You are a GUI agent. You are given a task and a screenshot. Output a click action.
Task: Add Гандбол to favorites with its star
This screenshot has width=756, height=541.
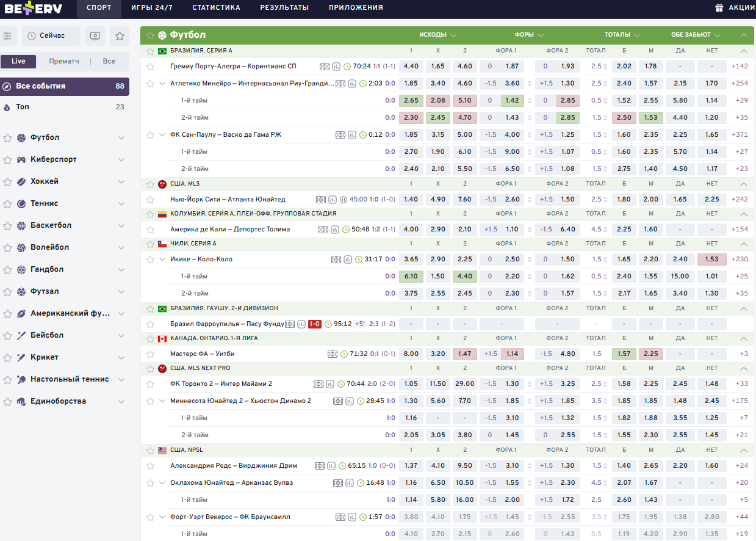point(7,269)
